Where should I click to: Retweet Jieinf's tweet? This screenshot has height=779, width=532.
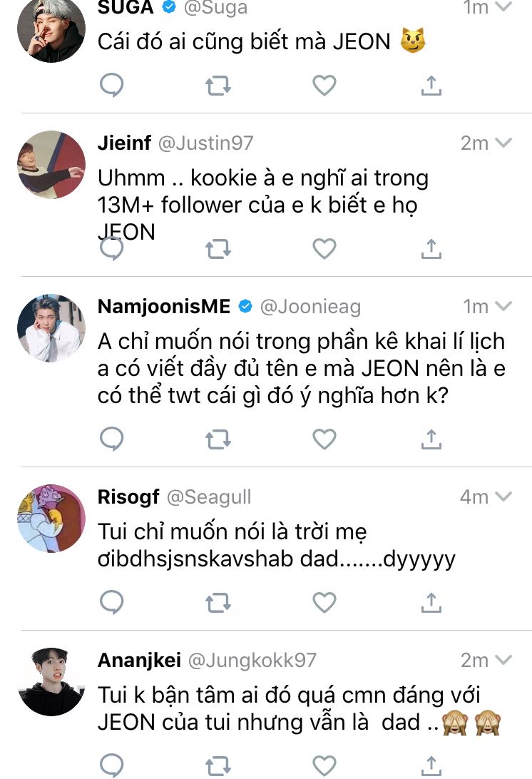coord(218,249)
